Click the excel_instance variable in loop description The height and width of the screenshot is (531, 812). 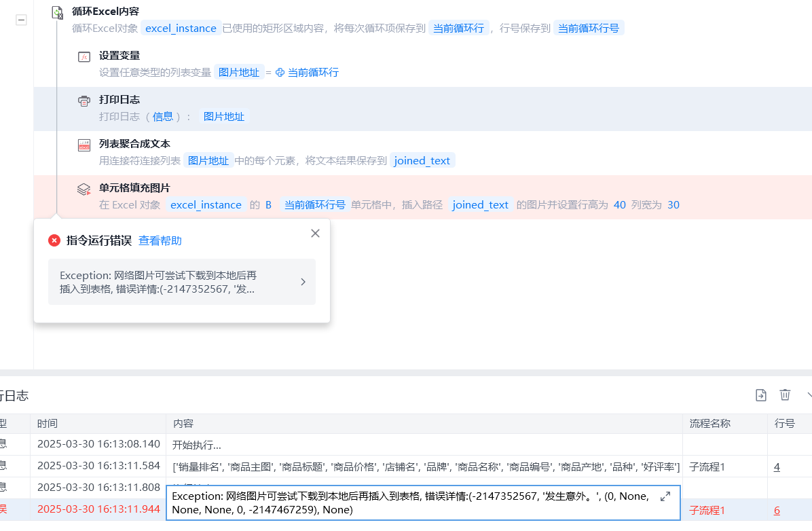pyautogui.click(x=181, y=29)
